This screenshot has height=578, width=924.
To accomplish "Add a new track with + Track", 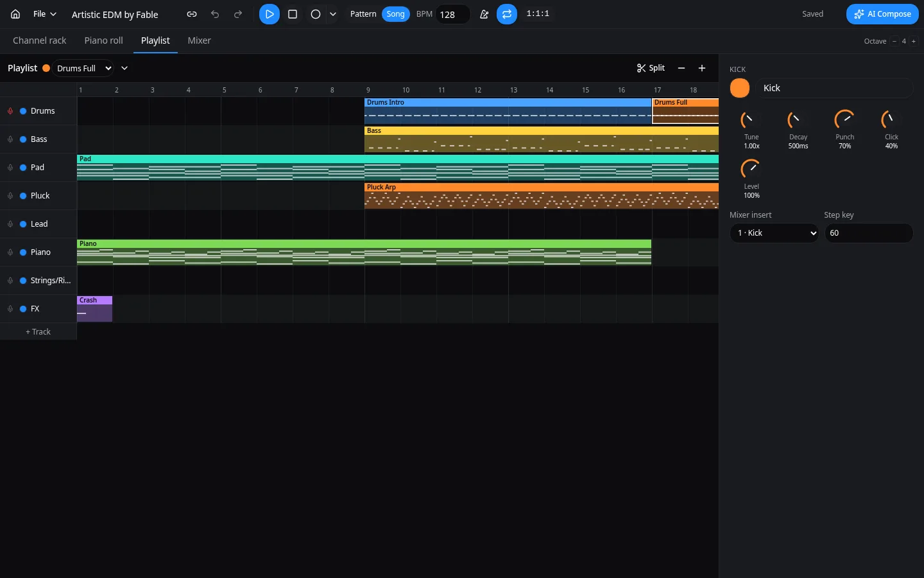I will pyautogui.click(x=38, y=332).
